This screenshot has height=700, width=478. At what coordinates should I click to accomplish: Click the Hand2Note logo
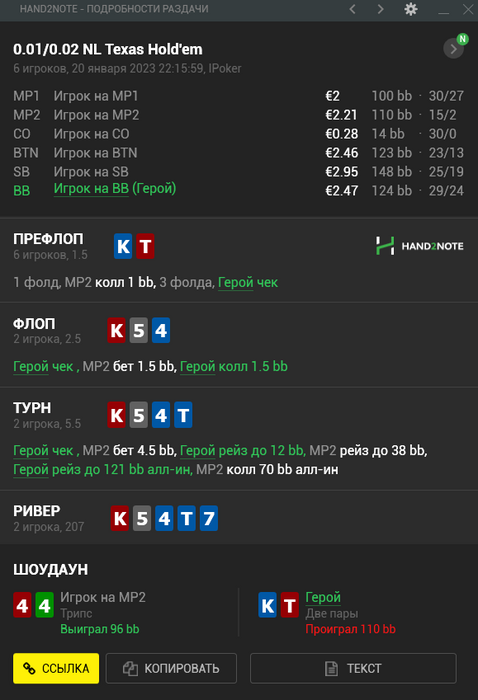(x=420, y=246)
